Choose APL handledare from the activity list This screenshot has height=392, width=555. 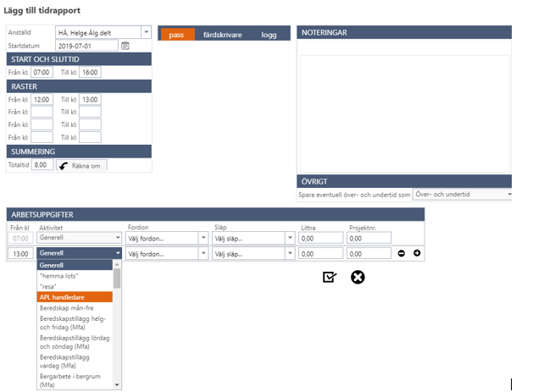(x=75, y=297)
